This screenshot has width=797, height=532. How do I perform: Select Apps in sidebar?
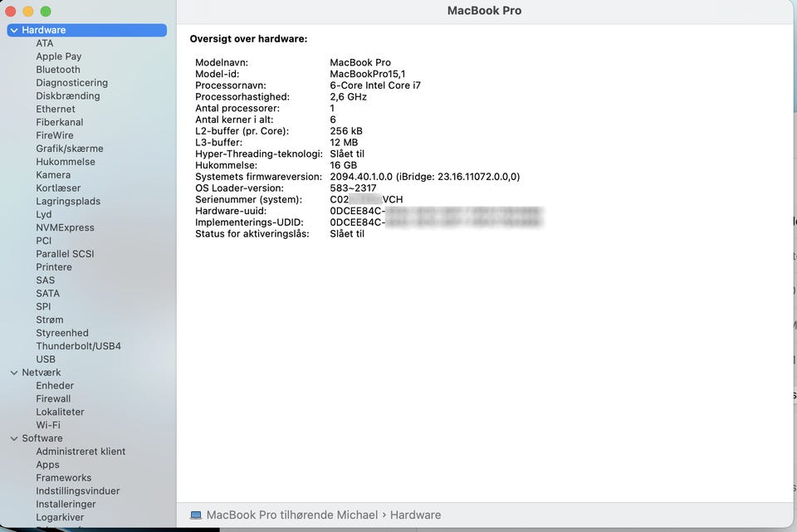click(x=48, y=465)
